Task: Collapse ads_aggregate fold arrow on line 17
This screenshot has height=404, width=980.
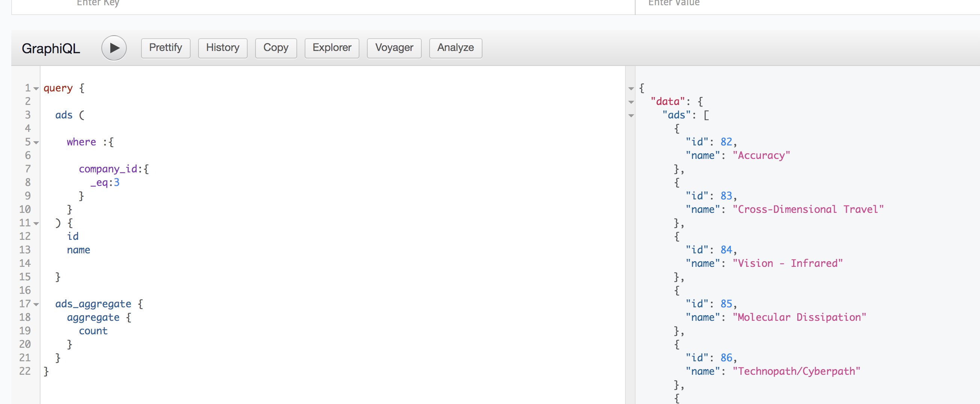Action: (x=36, y=304)
